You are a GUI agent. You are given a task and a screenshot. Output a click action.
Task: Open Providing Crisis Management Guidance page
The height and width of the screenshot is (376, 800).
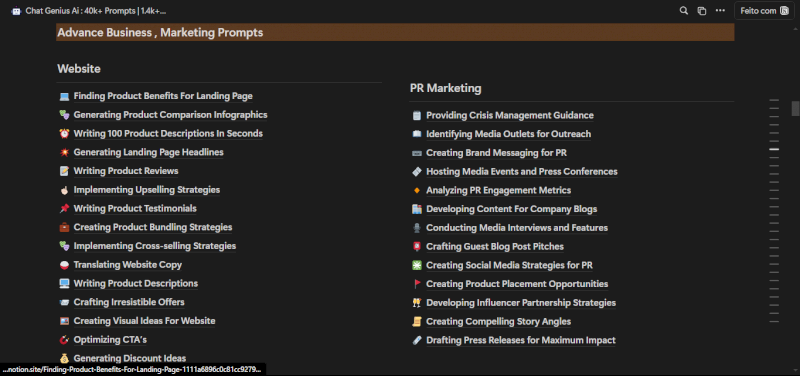tap(510, 115)
